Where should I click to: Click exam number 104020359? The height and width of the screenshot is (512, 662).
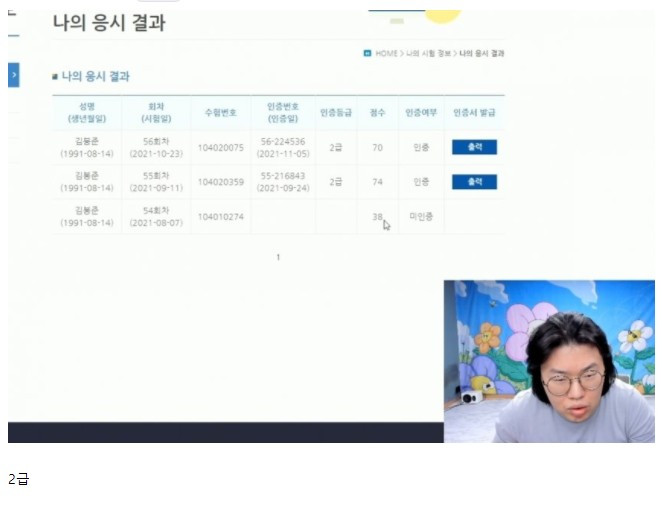click(x=220, y=182)
